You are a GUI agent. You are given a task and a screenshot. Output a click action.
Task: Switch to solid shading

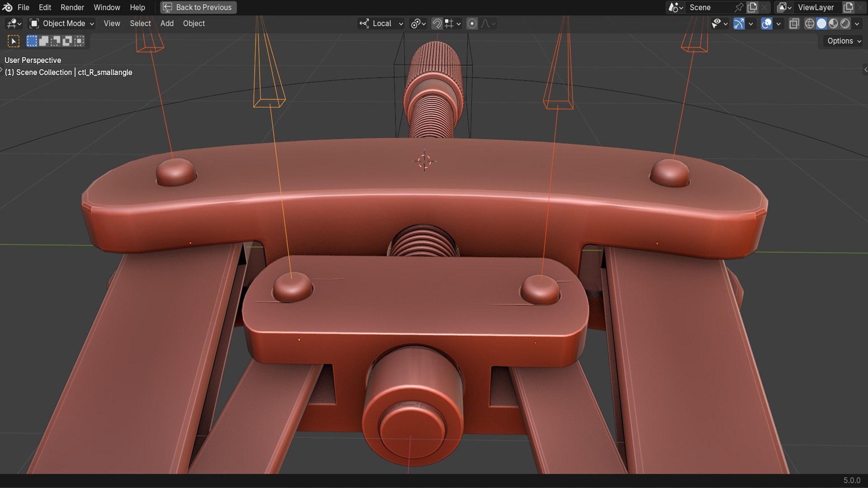(x=821, y=23)
